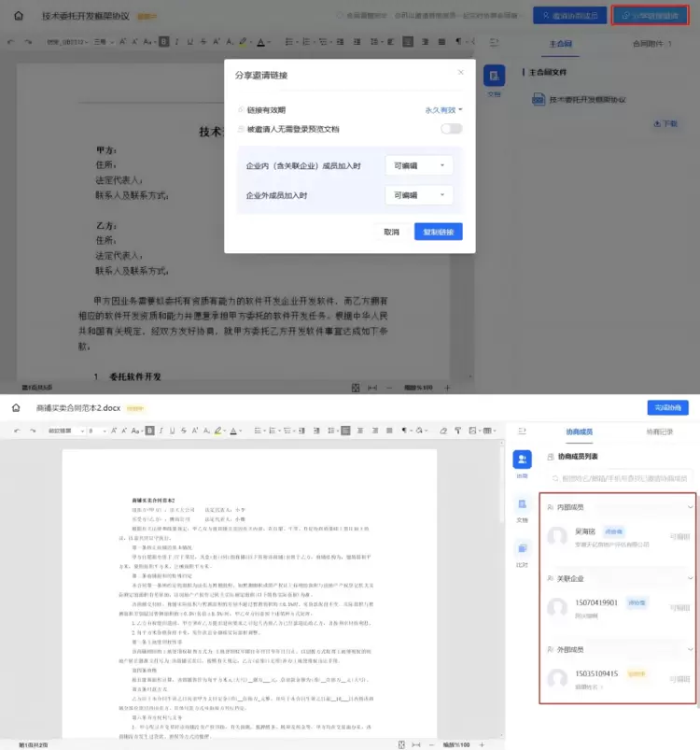Click the member search input field
The image size is (700, 750).
pos(621,478)
